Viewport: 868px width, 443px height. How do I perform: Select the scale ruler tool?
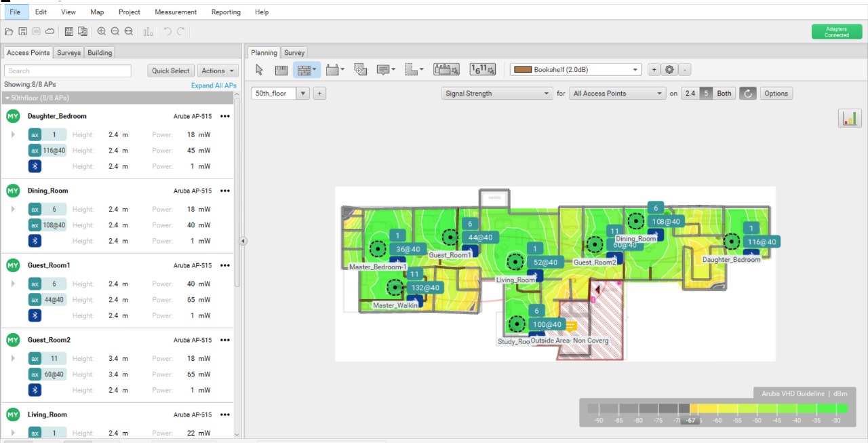(281, 69)
